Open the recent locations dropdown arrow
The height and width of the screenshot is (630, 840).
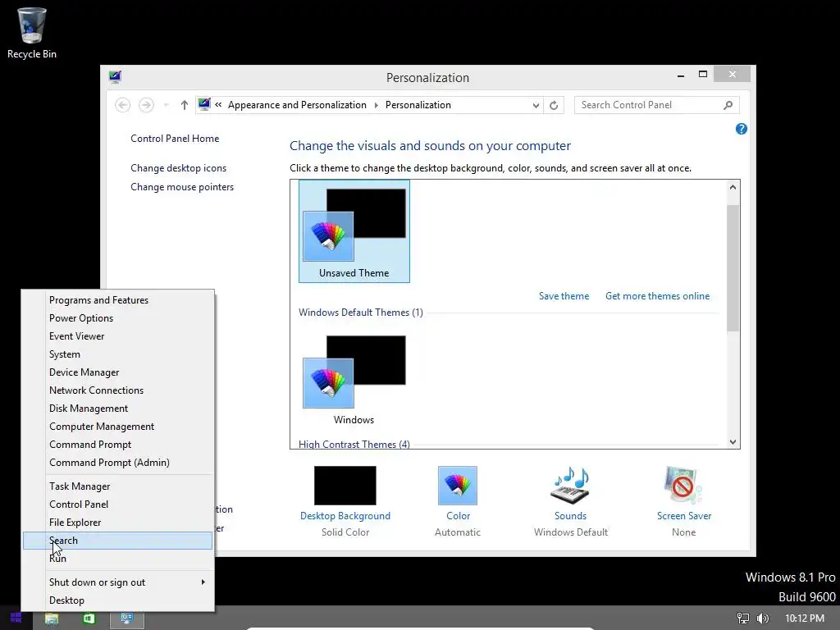point(166,105)
